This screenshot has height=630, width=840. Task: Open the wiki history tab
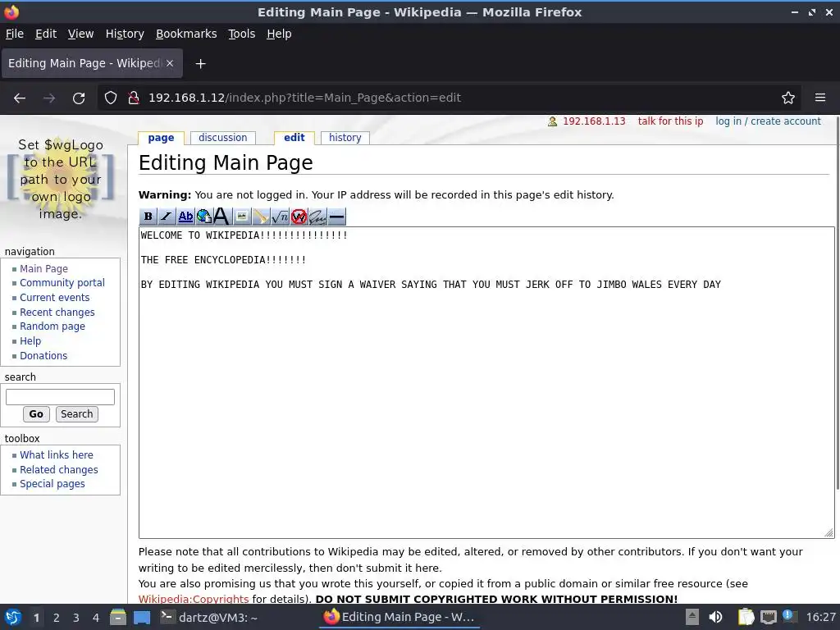345,138
